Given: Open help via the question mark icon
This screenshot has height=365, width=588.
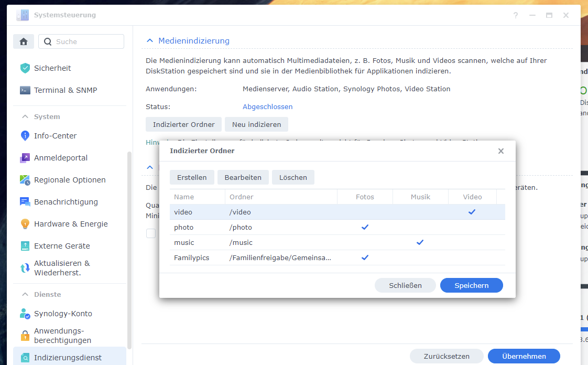Looking at the screenshot, I should (516, 15).
